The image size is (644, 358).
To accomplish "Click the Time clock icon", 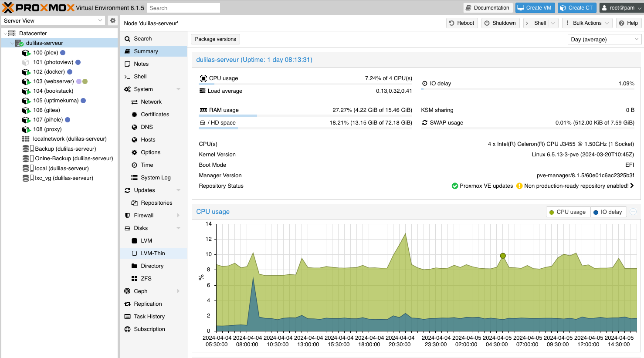I will [x=135, y=165].
